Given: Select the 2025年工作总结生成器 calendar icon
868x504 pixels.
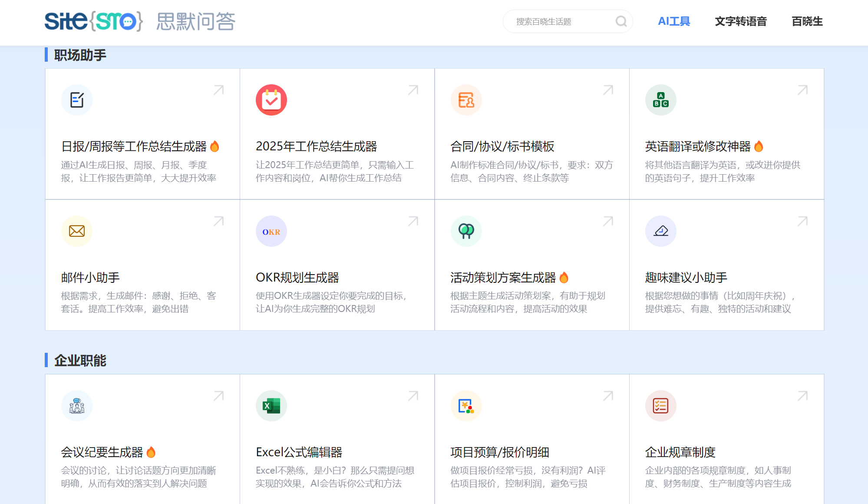Looking at the screenshot, I should pyautogui.click(x=271, y=99).
